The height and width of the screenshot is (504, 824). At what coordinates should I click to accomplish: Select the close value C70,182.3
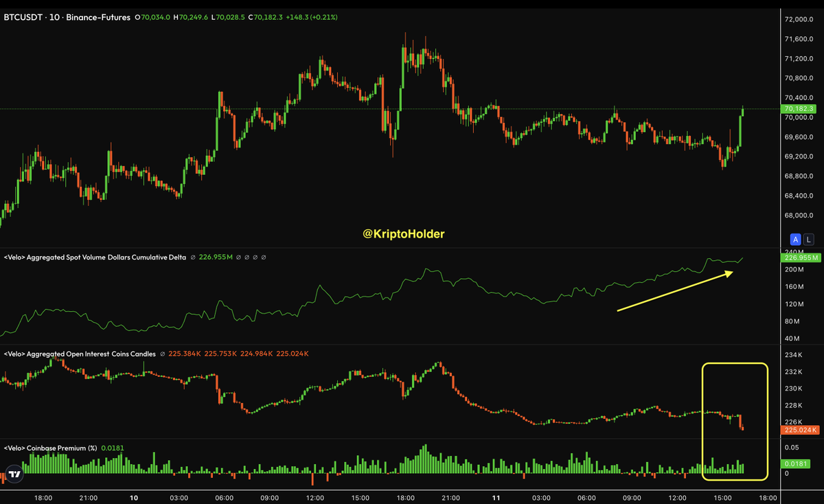tap(265, 17)
